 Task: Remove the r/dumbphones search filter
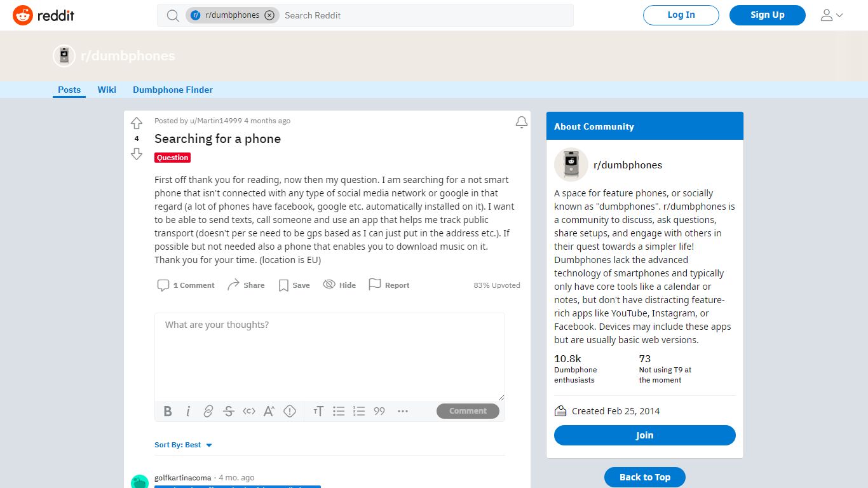pyautogui.click(x=269, y=15)
